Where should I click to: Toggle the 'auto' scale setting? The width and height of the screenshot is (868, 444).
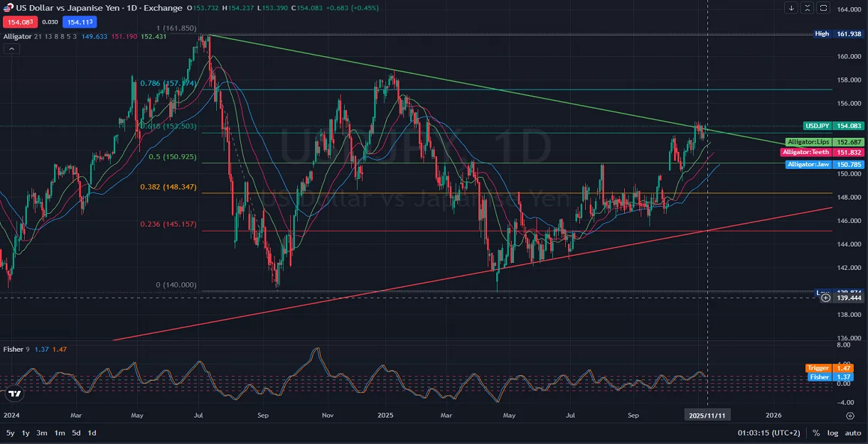[852, 433]
